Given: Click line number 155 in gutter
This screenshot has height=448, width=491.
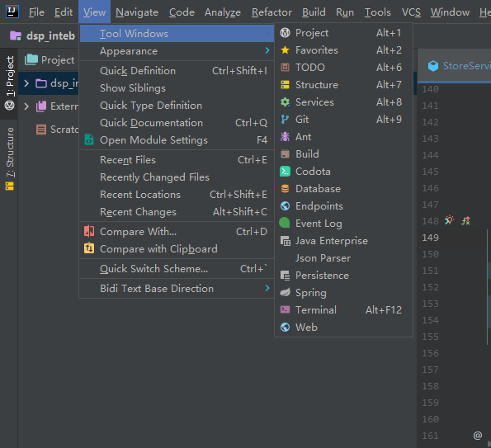Looking at the screenshot, I should click(430, 337).
